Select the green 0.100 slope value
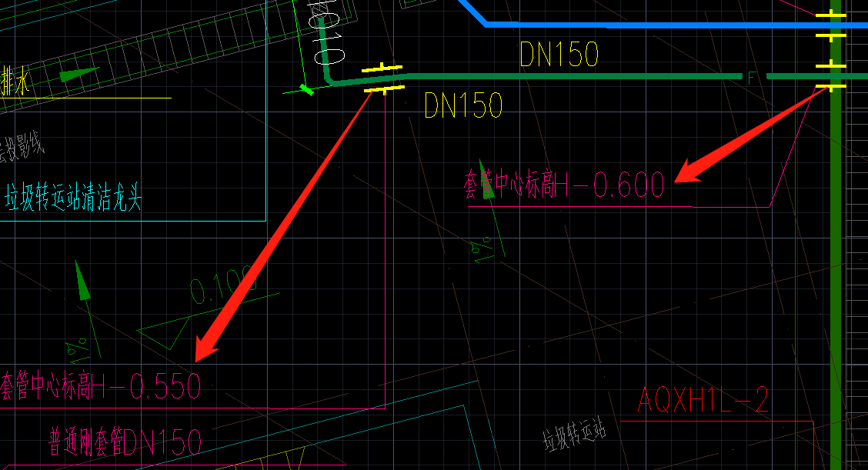The height and width of the screenshot is (470, 868). [223, 285]
